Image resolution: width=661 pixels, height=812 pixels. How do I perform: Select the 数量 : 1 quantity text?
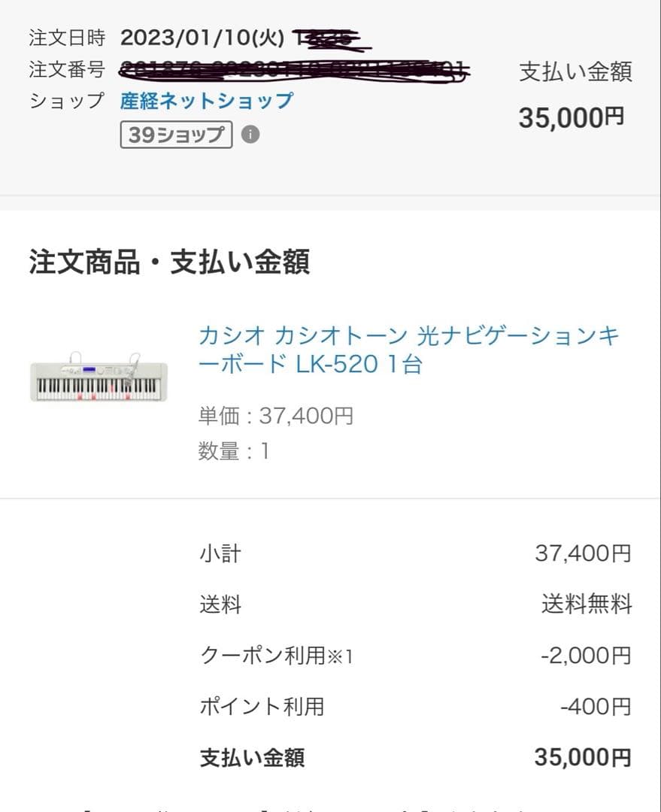(x=233, y=451)
